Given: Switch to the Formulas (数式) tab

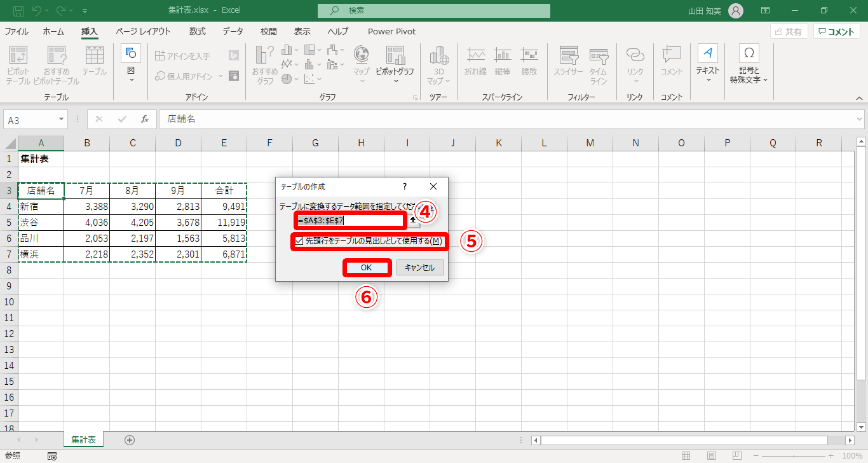Looking at the screenshot, I should [x=198, y=31].
